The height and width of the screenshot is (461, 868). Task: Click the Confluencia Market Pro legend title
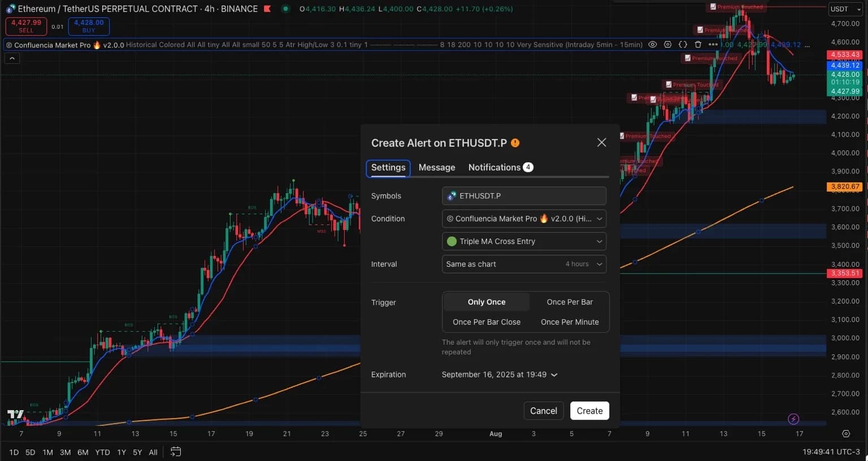click(65, 45)
